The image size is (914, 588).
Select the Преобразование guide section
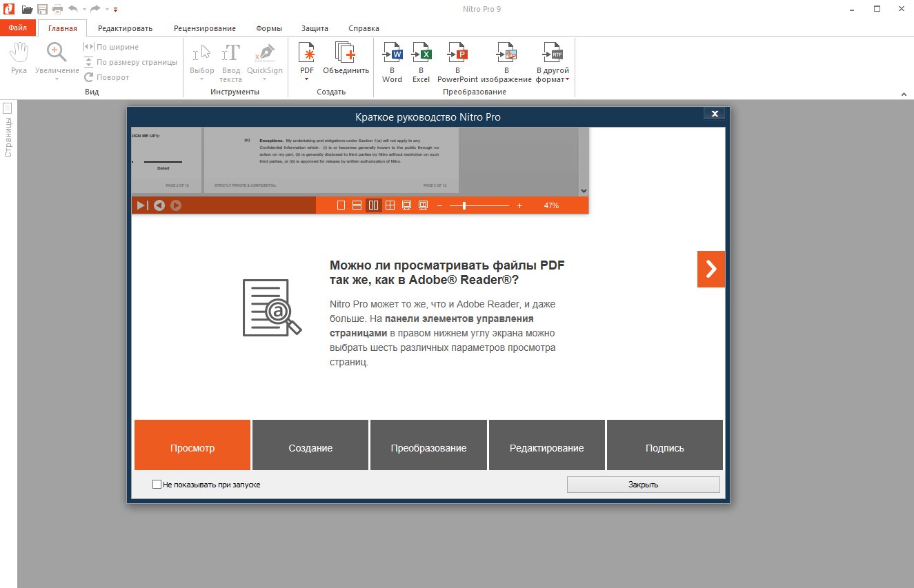(x=428, y=445)
